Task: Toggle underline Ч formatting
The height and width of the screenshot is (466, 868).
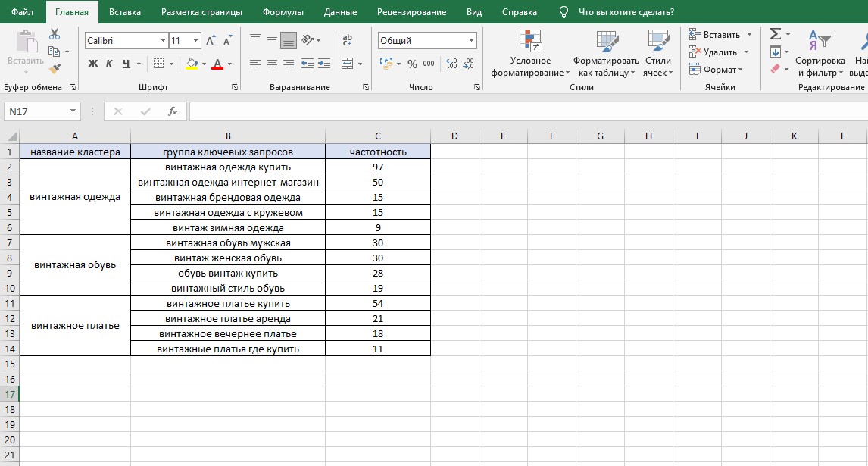Action: [126, 64]
